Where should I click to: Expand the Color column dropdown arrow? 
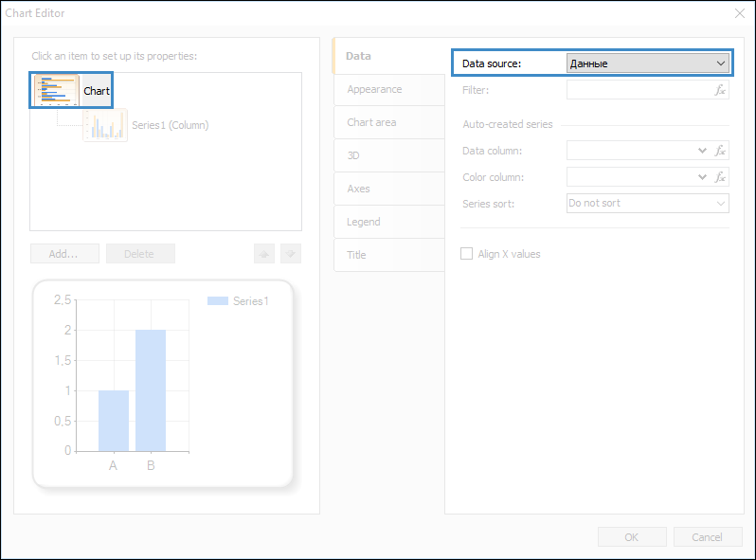pos(702,177)
